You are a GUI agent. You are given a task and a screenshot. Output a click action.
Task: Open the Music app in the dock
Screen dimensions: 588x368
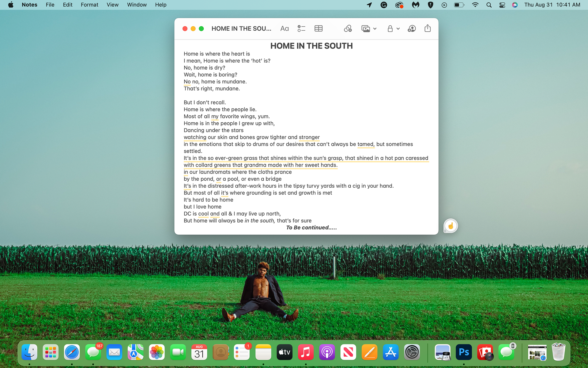pos(306,352)
